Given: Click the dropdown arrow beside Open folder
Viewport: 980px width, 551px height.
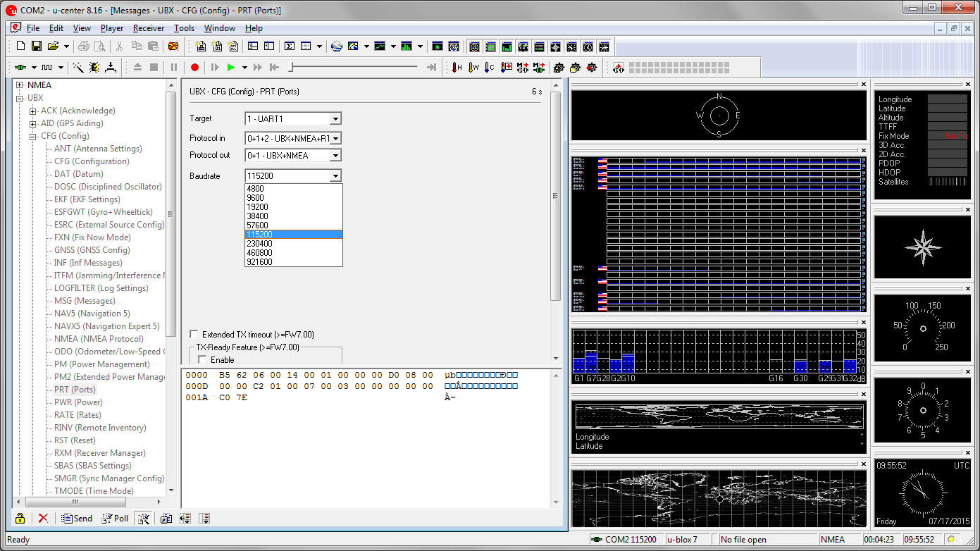Looking at the screenshot, I should tap(67, 47).
